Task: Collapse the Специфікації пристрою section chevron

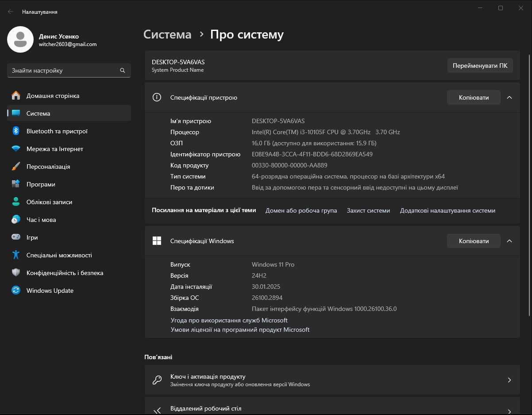Action: click(509, 97)
